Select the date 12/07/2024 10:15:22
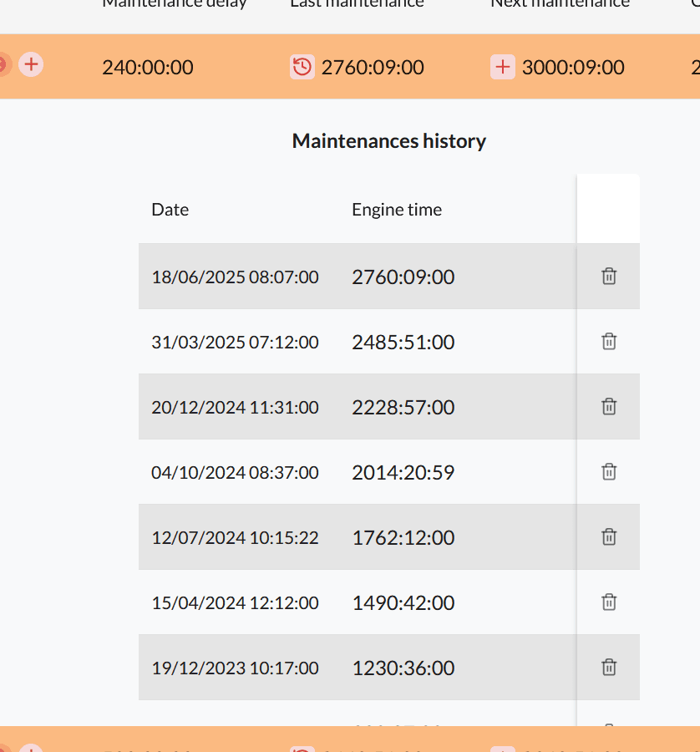 235,537
